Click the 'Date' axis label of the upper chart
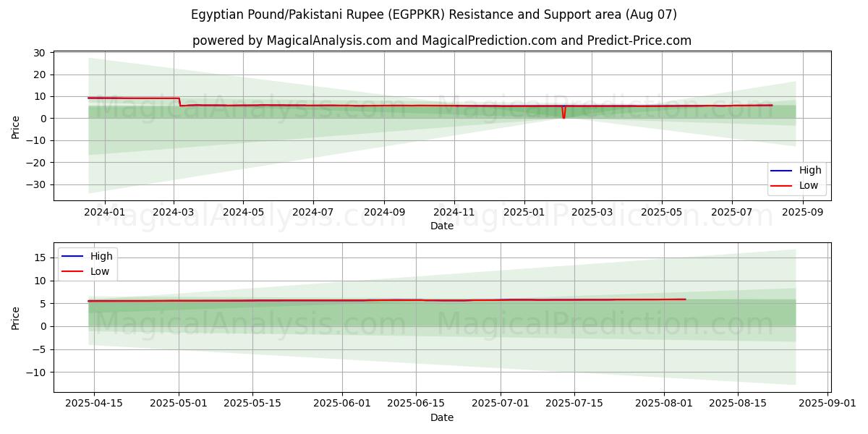 click(x=442, y=226)
